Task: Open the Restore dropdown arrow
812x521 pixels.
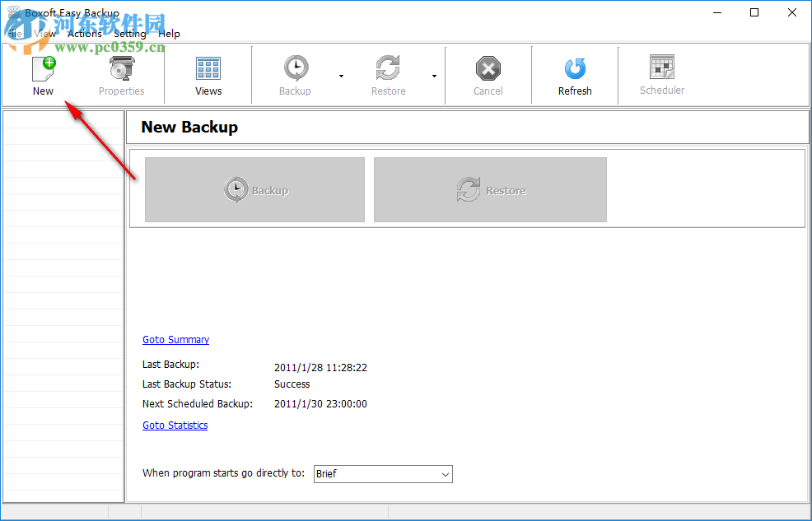Action: [434, 75]
